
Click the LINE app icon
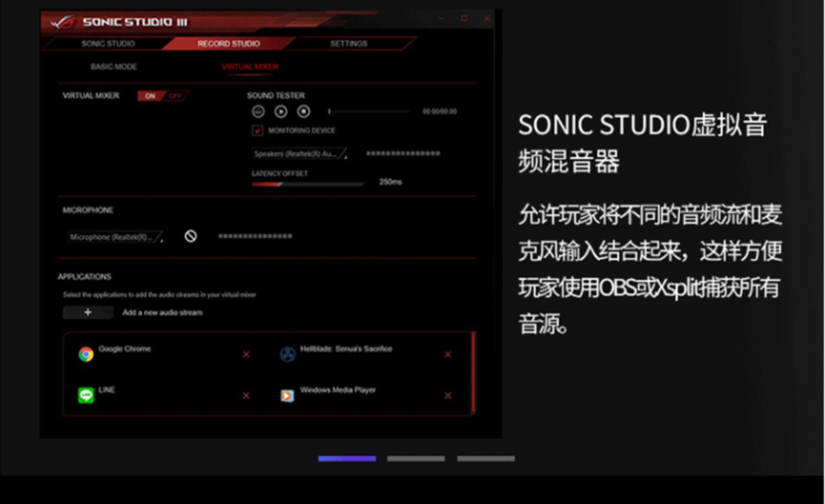pos(86,395)
